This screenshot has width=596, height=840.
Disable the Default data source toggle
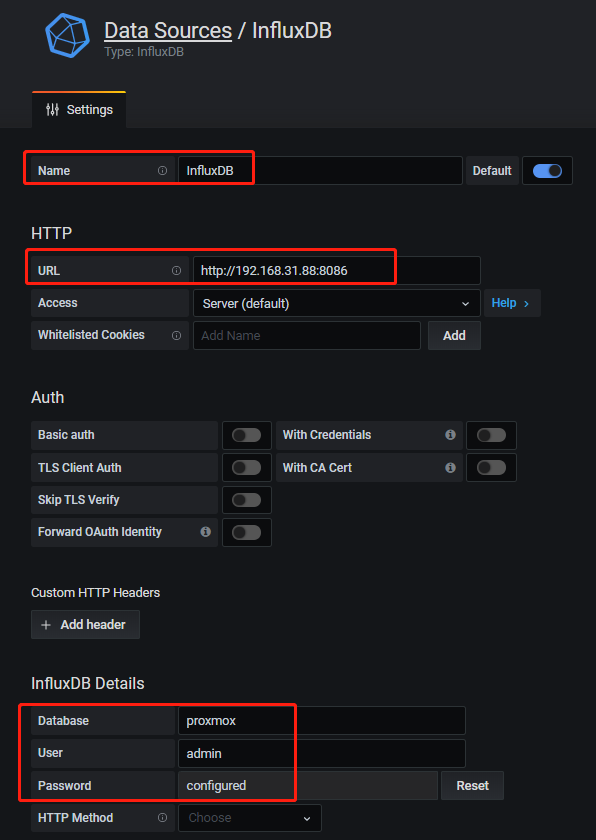pos(547,170)
